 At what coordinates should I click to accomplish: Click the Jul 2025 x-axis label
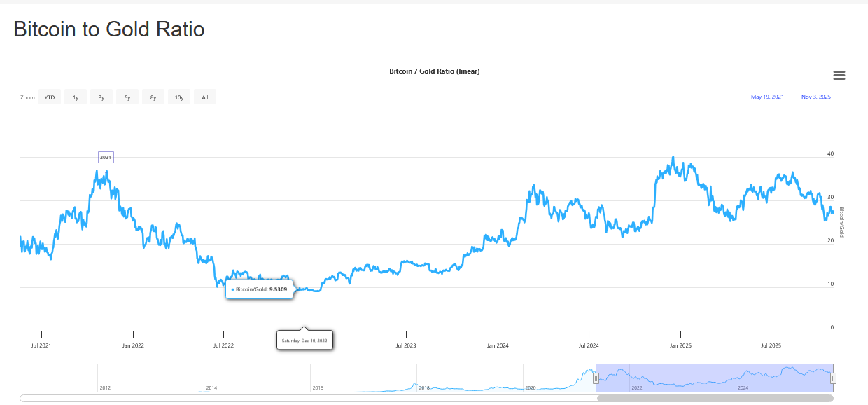(771, 345)
